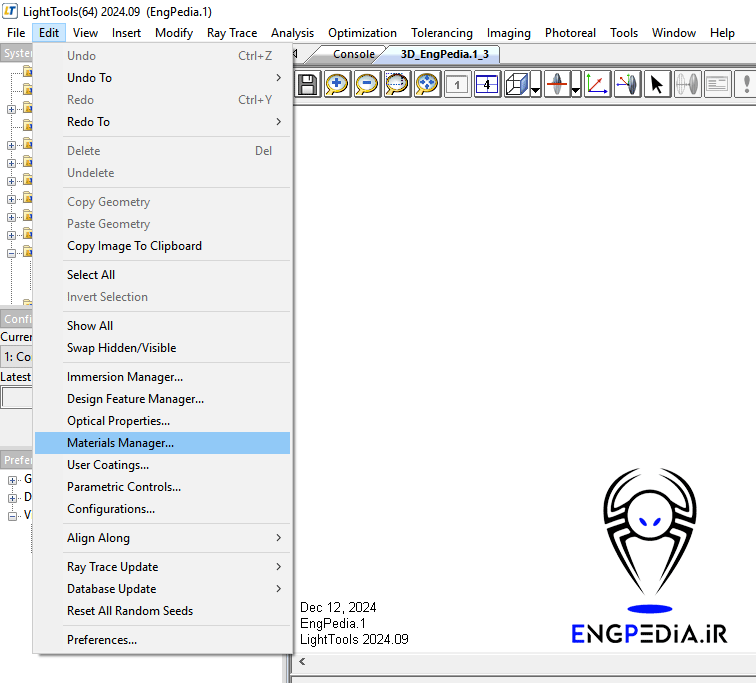
Task: Expand the D node in Preferences tree
Action: click(x=13, y=498)
